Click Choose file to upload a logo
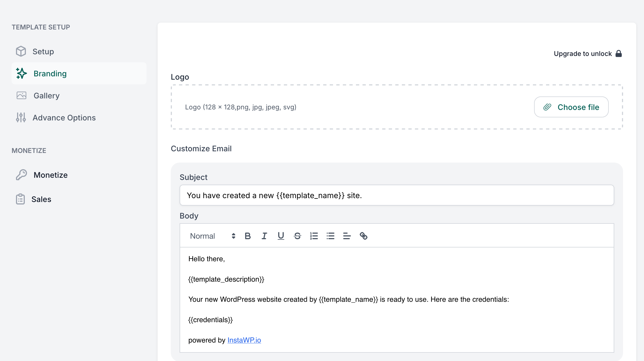This screenshot has width=644, height=361. pos(571,107)
